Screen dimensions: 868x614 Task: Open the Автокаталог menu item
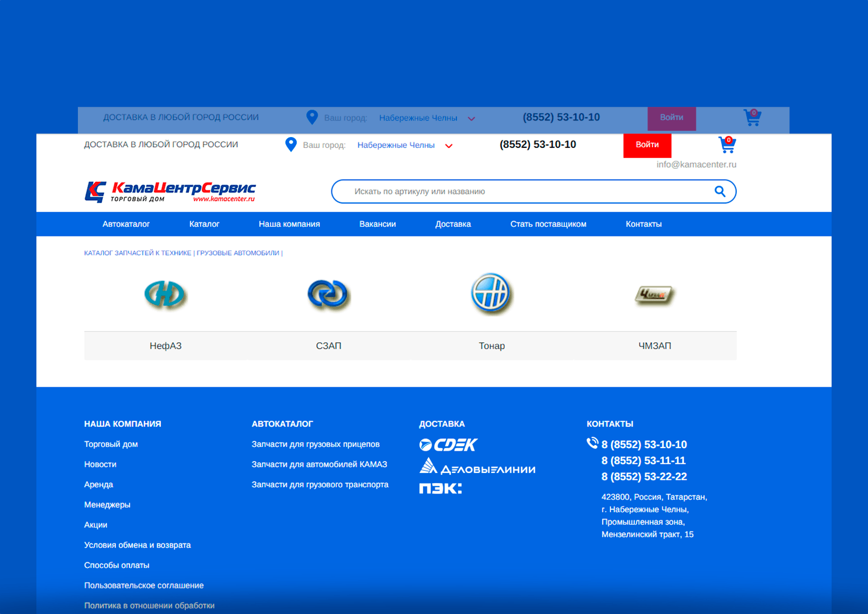(x=126, y=224)
